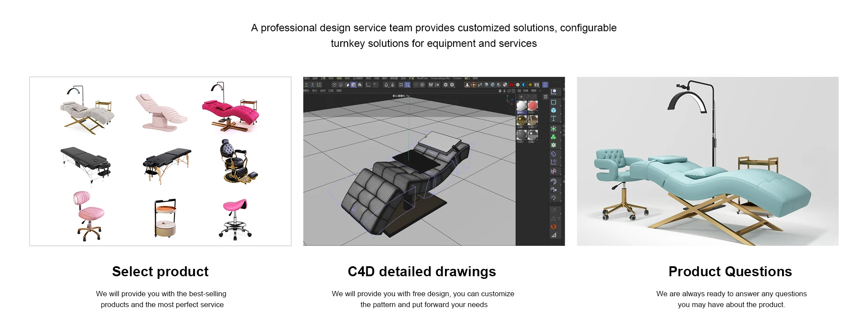The width and height of the screenshot is (868, 334).
Task: Open the Octane menu
Action: point(457,79)
